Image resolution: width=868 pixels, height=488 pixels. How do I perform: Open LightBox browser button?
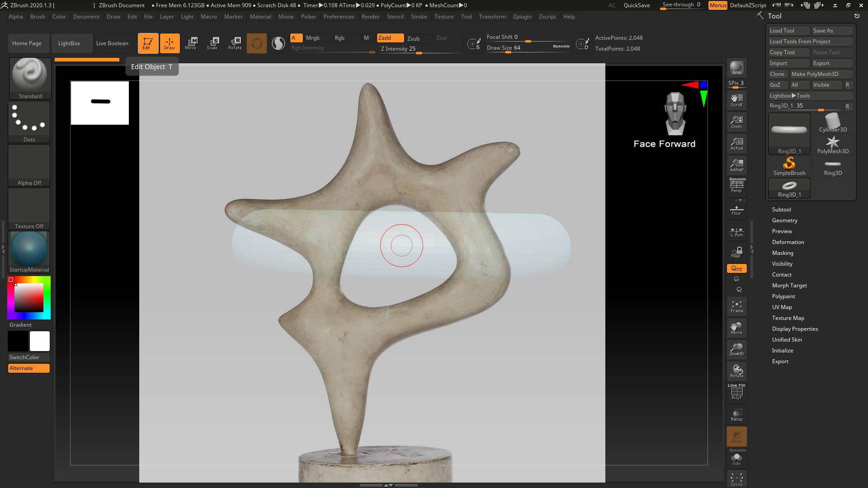coord(72,43)
